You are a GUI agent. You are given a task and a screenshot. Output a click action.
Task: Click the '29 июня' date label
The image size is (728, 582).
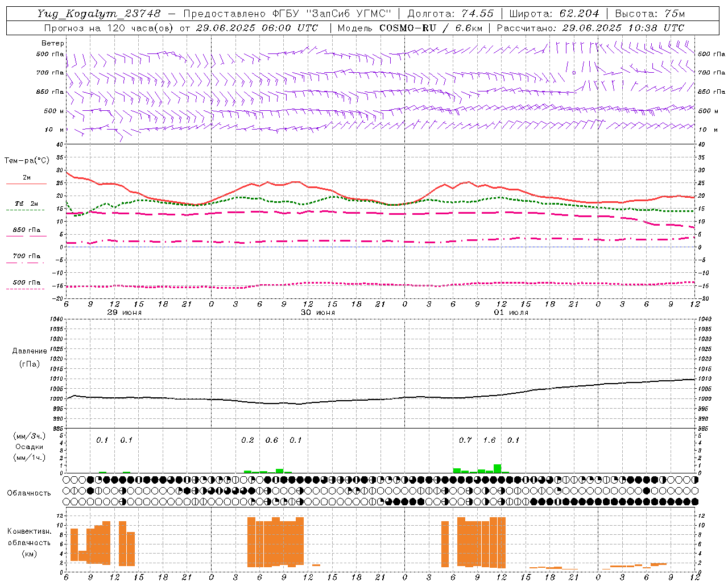(125, 313)
